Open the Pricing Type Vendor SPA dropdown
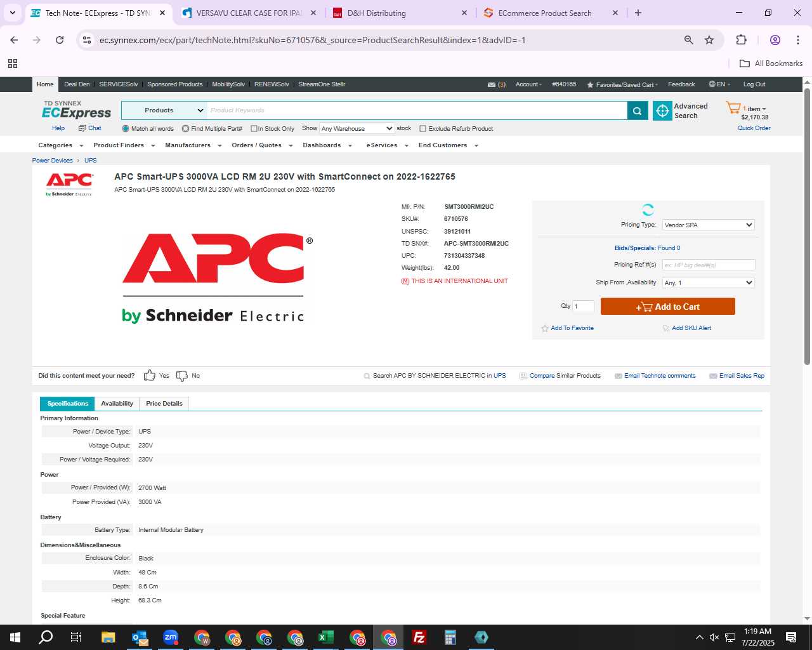This screenshot has width=812, height=650. [x=709, y=225]
